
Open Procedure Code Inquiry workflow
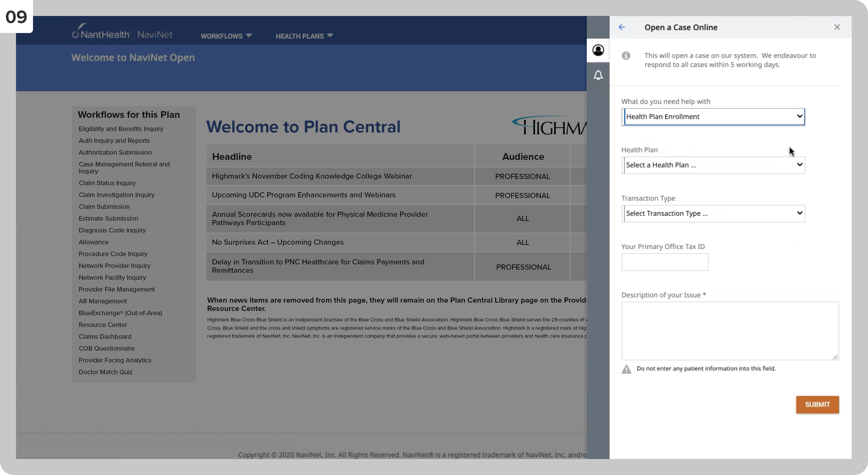click(x=113, y=254)
